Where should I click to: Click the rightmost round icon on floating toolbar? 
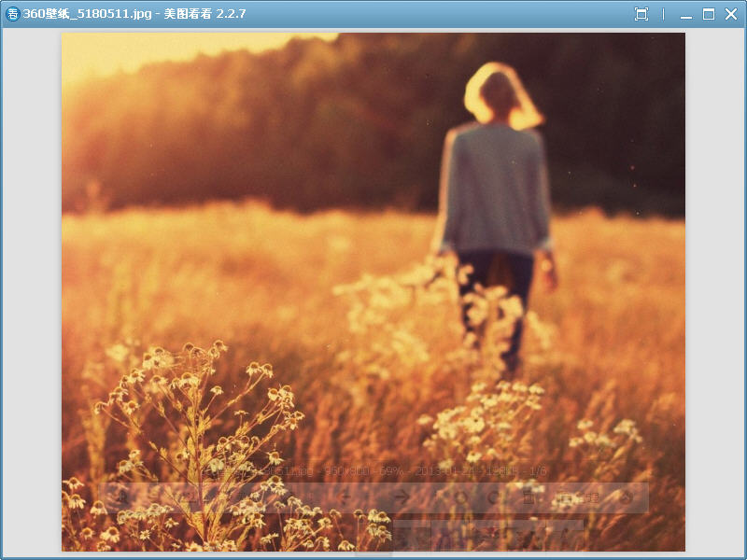click(x=627, y=498)
